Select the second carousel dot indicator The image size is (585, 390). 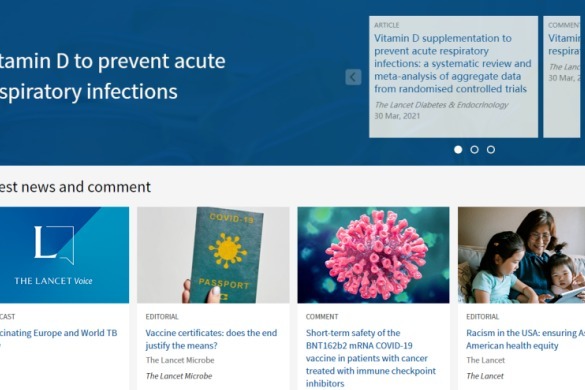point(475,150)
